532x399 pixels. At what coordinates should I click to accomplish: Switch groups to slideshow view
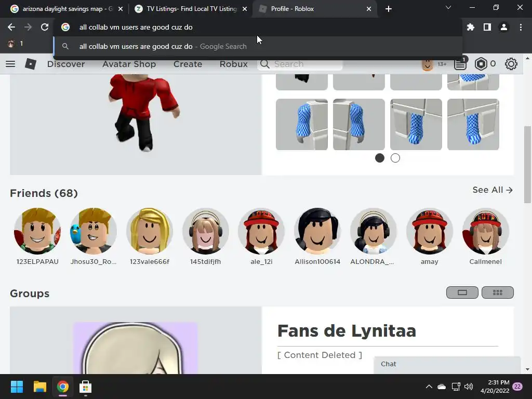pos(462,292)
